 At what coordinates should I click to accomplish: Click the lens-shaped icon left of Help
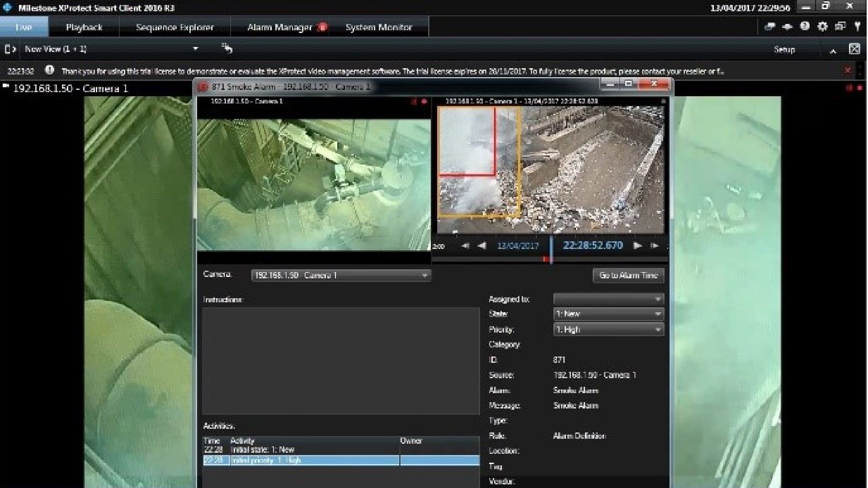coord(787,27)
